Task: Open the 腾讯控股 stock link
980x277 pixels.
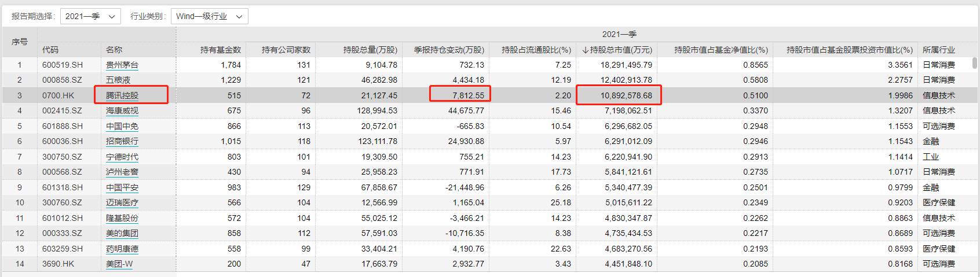Action: (x=122, y=95)
